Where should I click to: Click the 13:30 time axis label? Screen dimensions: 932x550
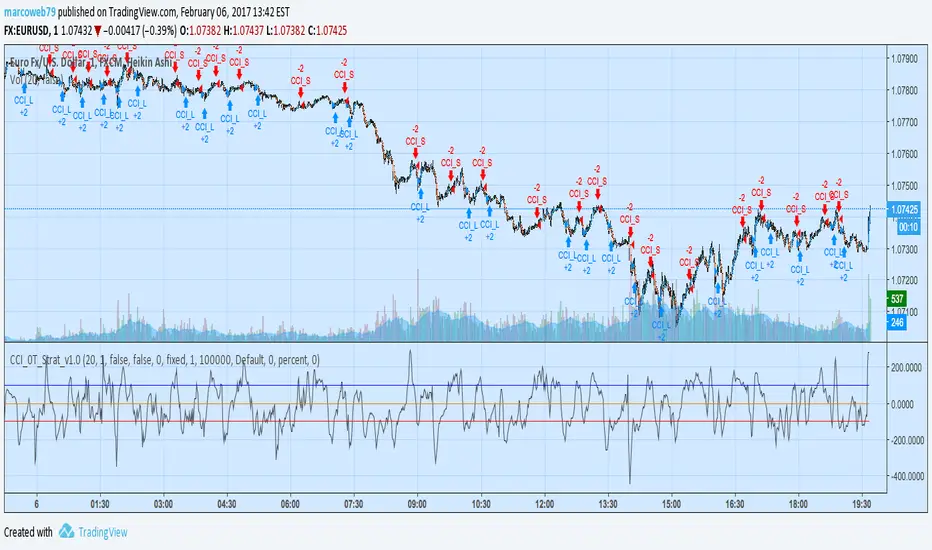coord(607,504)
